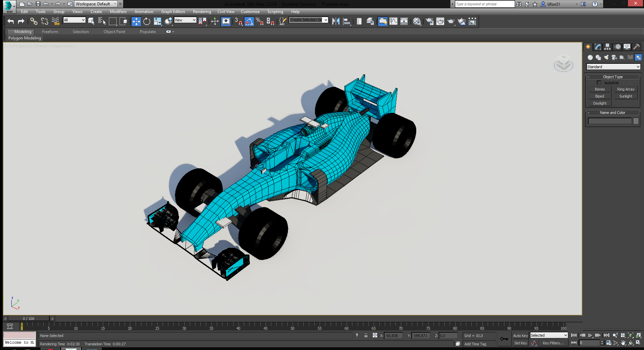
Task: Toggle Keyboard Shortcut Override
Action: point(226,21)
